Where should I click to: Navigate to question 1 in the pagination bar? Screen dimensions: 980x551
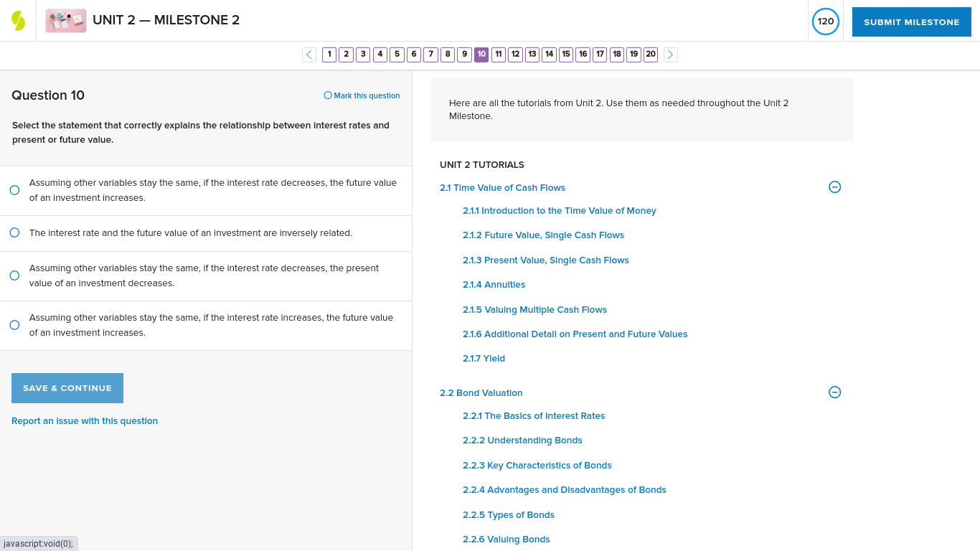click(x=329, y=55)
